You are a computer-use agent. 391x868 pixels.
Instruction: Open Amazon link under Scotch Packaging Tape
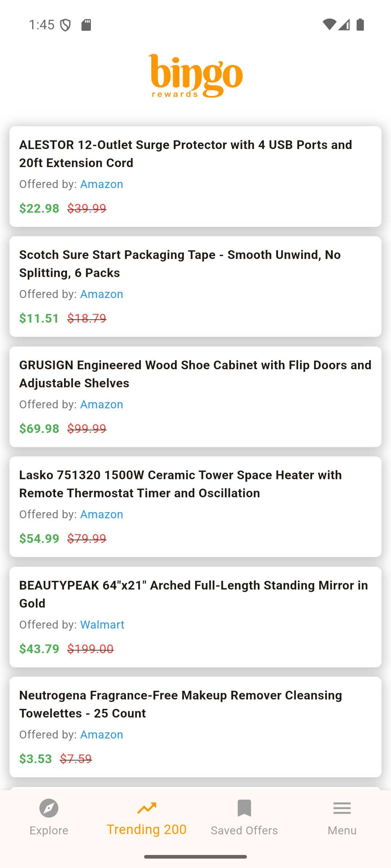pos(101,294)
